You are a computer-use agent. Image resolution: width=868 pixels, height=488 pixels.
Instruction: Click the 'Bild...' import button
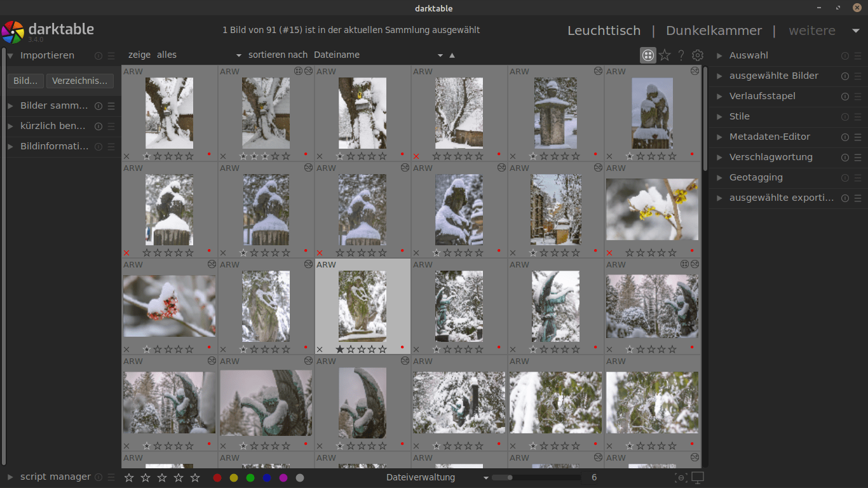(x=25, y=81)
